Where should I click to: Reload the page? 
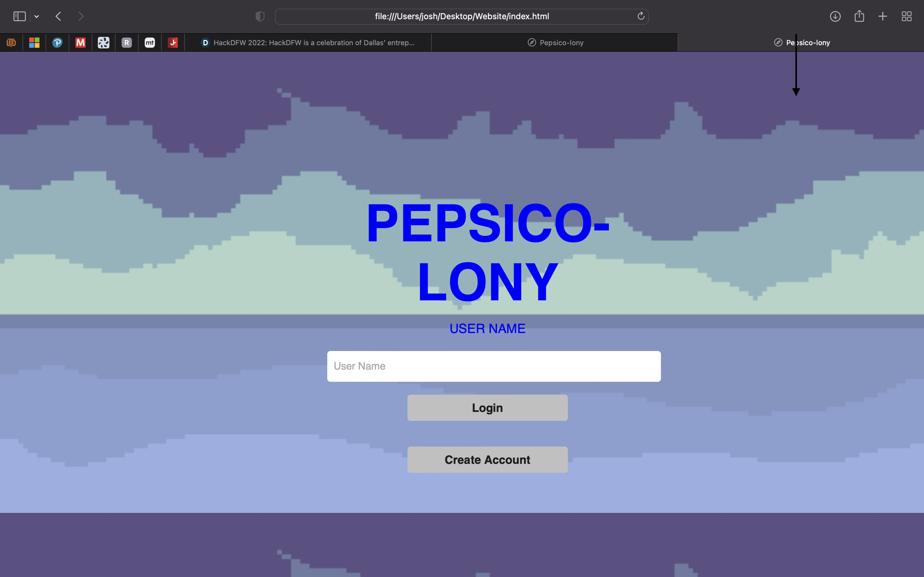641,16
